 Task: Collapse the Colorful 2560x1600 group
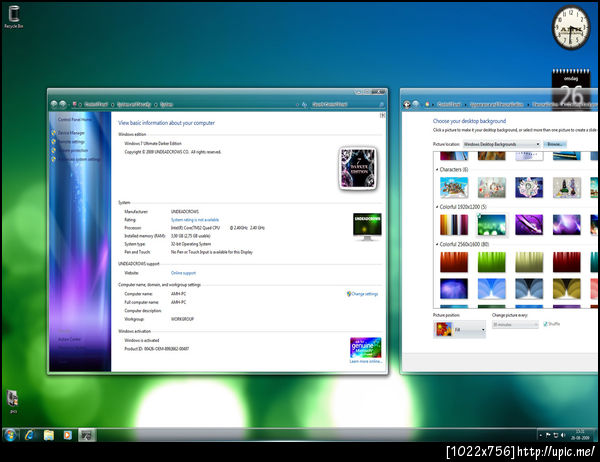tap(437, 244)
